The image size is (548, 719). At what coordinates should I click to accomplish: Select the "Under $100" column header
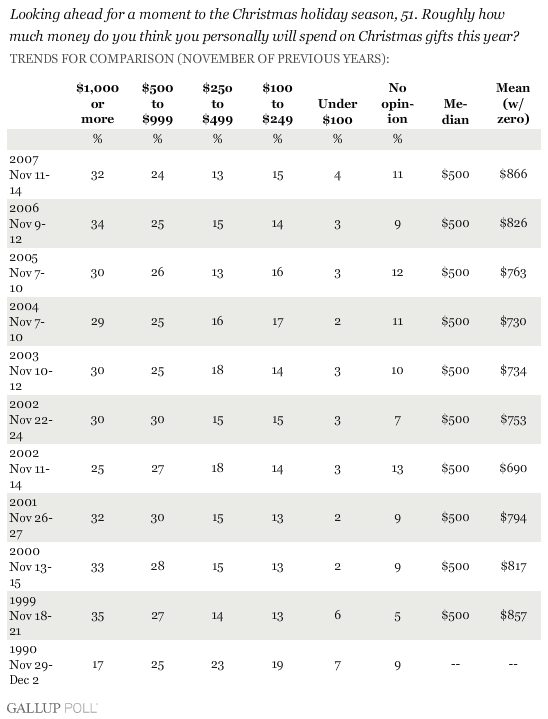tap(338, 111)
